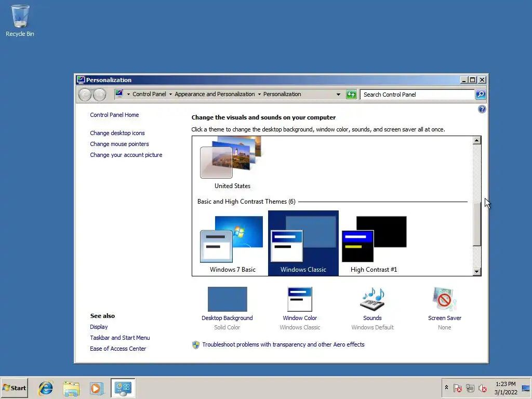Image resolution: width=532 pixels, height=399 pixels.
Task: Click the Desktop Background solid color icon
Action: coord(228,299)
